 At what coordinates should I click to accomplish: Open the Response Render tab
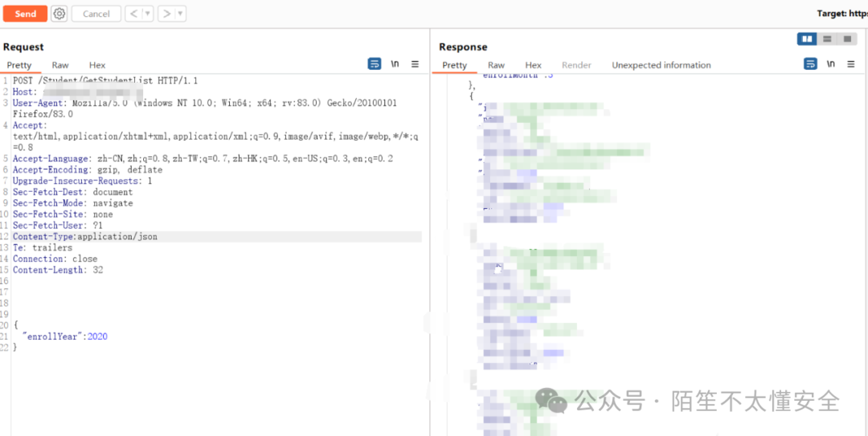pos(577,65)
